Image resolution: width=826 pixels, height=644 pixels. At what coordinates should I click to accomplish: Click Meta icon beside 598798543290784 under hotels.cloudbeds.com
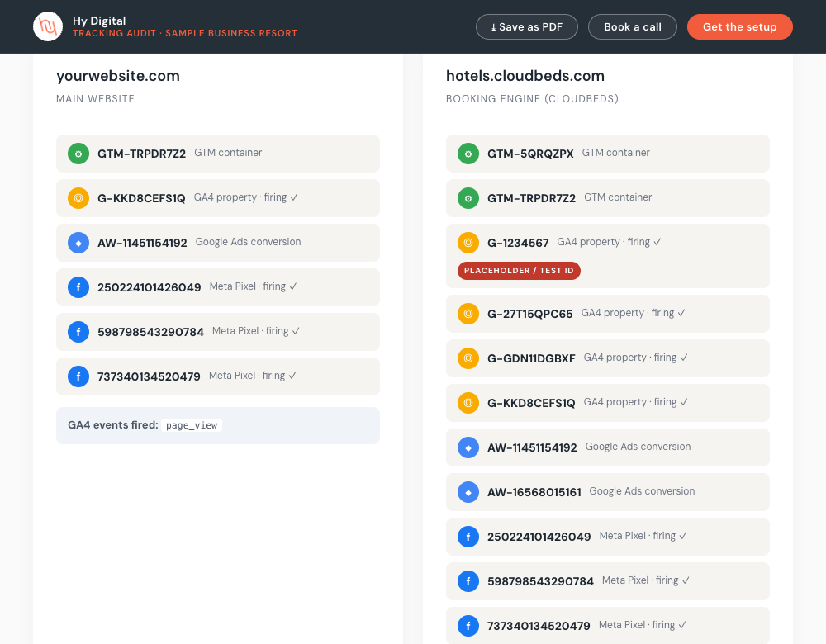click(468, 581)
